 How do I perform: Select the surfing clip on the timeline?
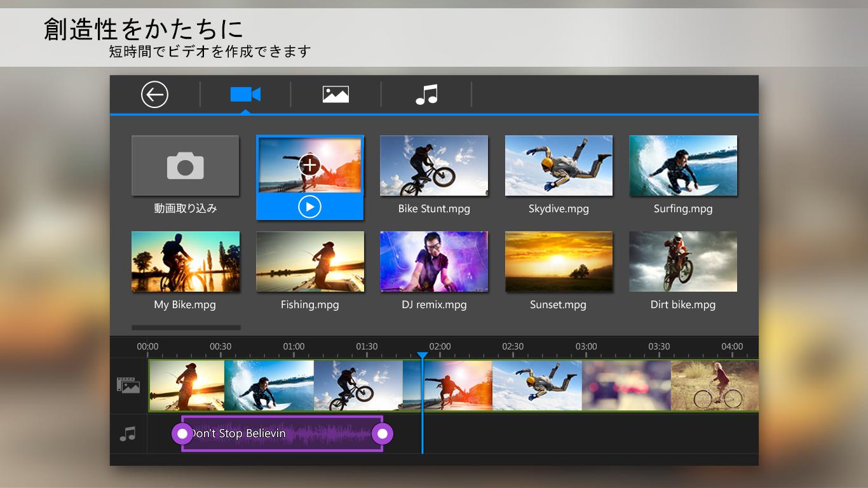click(x=269, y=386)
